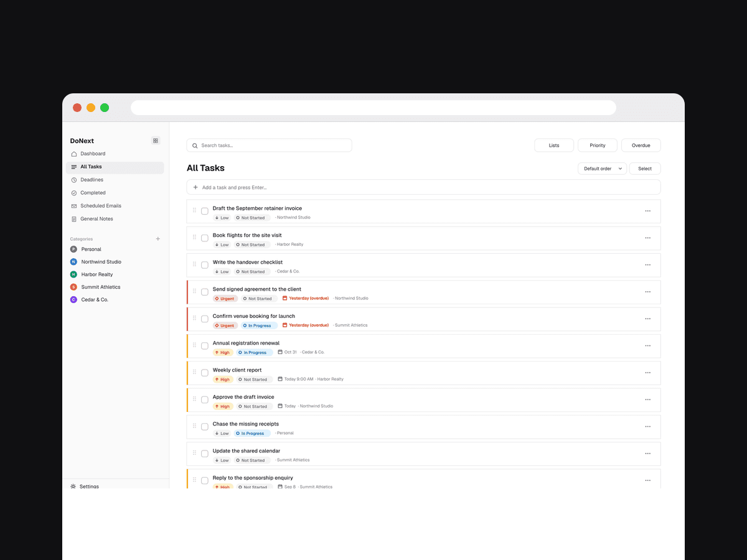
Task: Click the plus icon next to Categories
Action: click(x=158, y=239)
